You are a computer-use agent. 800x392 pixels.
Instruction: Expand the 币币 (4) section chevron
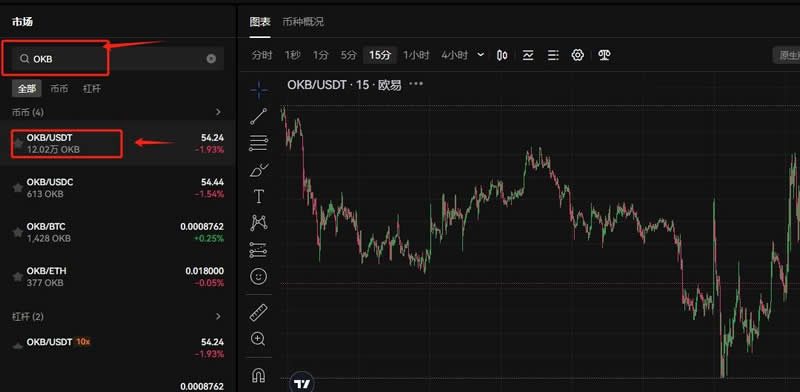[x=218, y=112]
